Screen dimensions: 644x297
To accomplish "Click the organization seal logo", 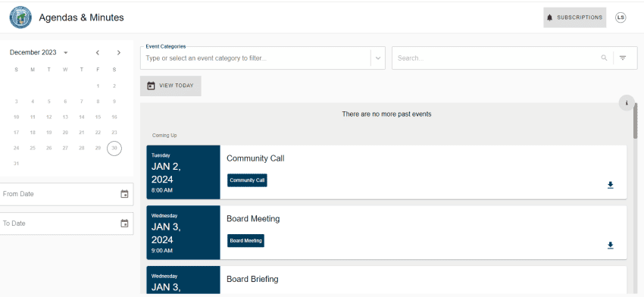I will pyautogui.click(x=20, y=17).
